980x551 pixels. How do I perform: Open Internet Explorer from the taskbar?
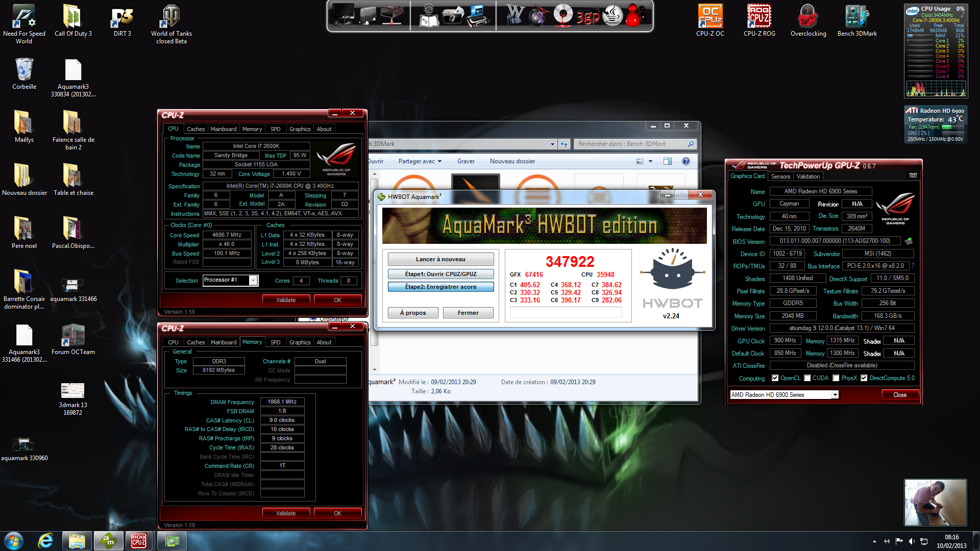(x=45, y=541)
